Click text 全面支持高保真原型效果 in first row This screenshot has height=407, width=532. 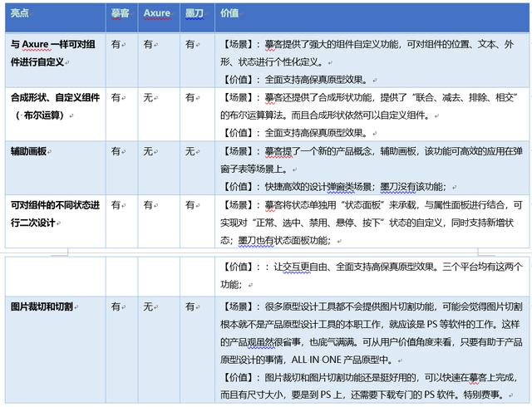point(314,80)
